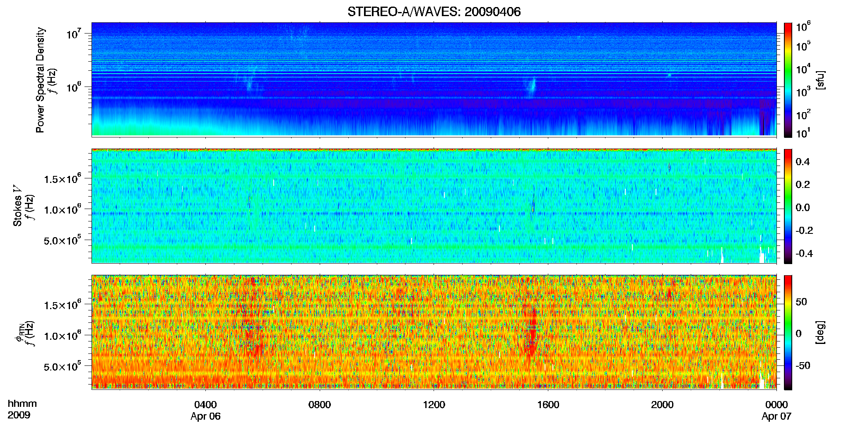Viewport: 868px width, 447px height.
Task: Click the power spectral density spectrogram panel
Action: coord(434,79)
